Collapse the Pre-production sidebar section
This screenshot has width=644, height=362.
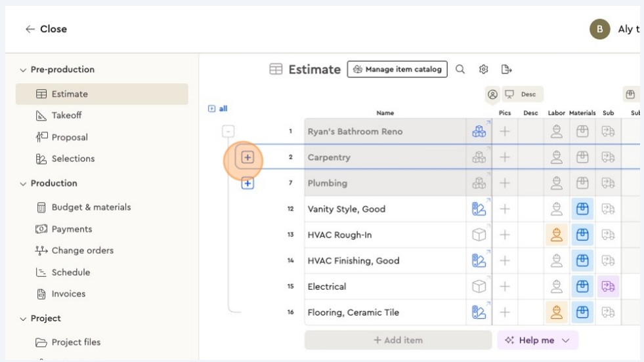(24, 70)
